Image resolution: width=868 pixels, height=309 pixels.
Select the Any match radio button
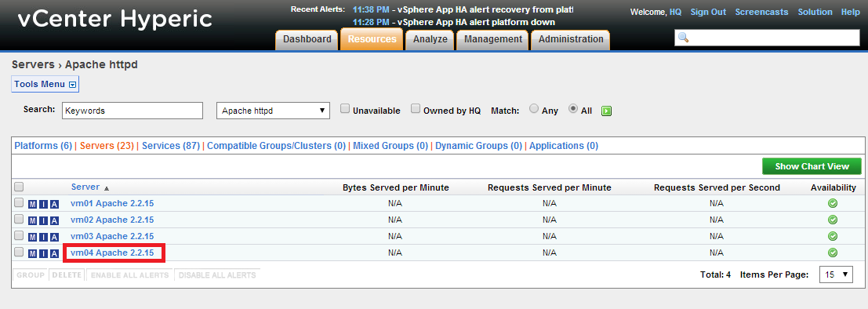534,109
